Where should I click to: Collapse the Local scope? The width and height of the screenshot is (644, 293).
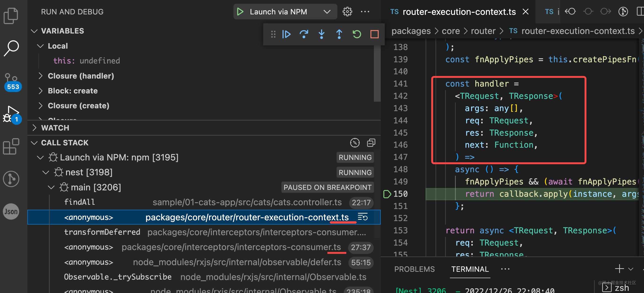(x=41, y=46)
